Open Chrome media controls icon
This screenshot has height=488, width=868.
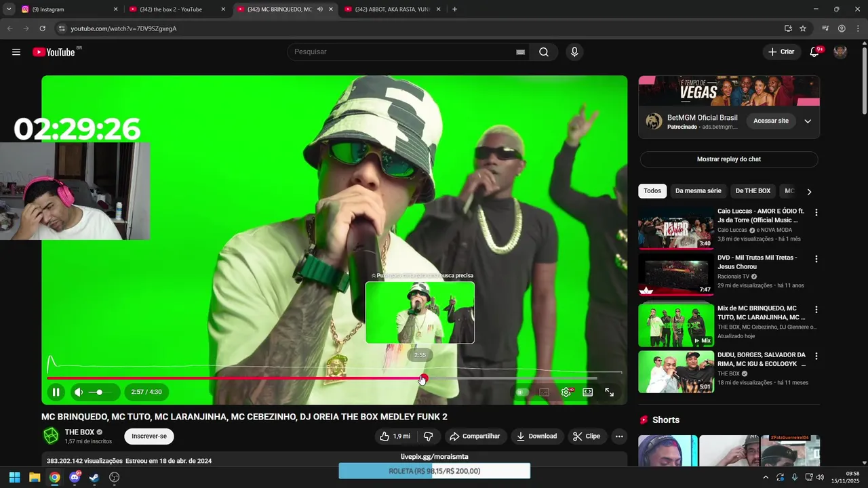(x=825, y=28)
